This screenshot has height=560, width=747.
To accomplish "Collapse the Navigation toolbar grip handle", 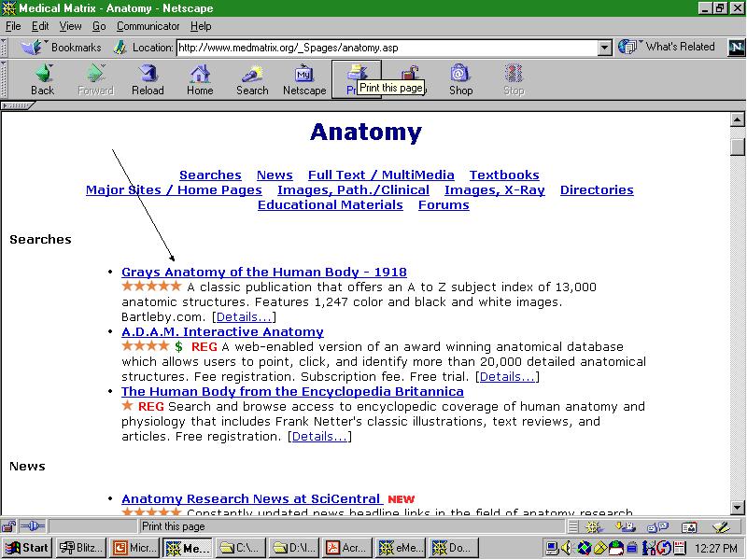I will (x=4, y=79).
